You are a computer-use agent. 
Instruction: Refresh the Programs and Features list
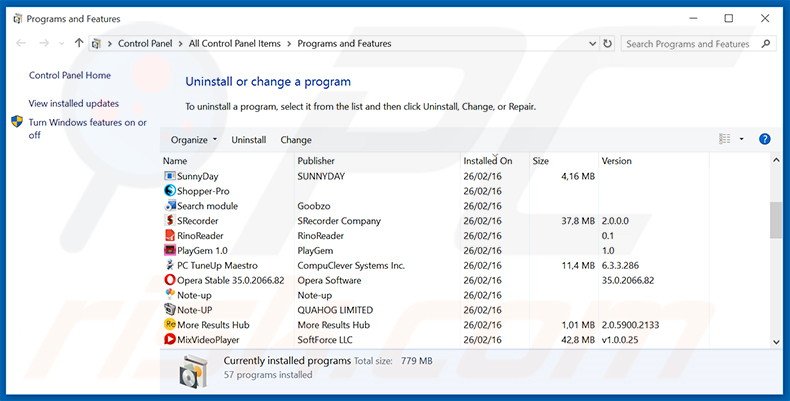(608, 43)
